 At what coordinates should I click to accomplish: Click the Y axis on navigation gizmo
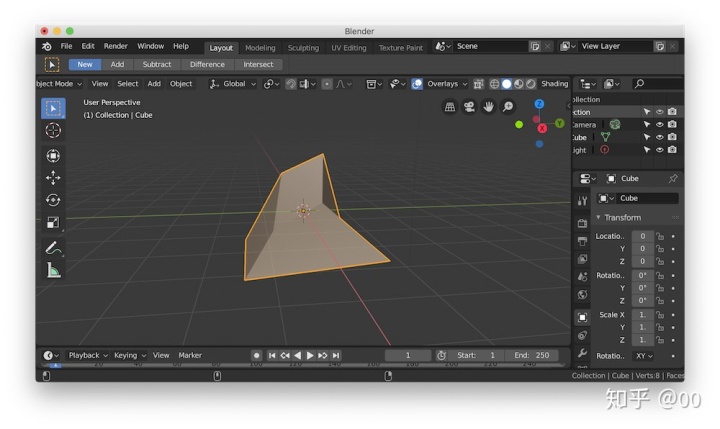click(x=559, y=123)
